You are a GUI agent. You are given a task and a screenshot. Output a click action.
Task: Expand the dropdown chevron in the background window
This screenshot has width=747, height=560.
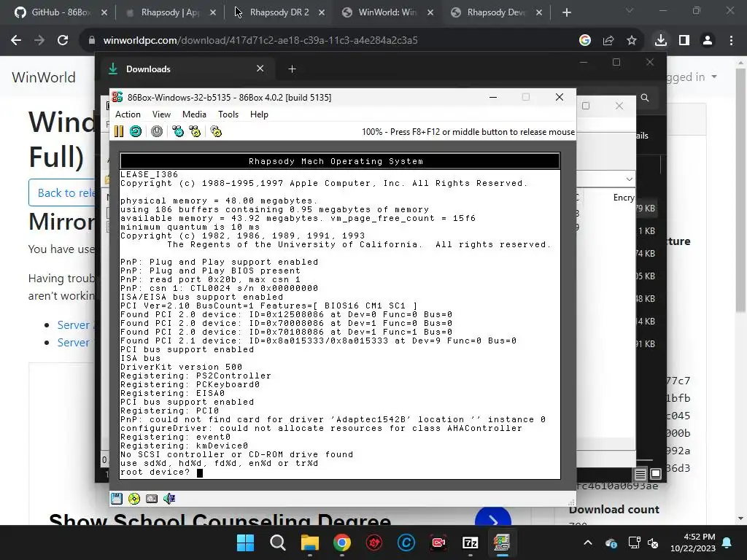[x=630, y=179]
